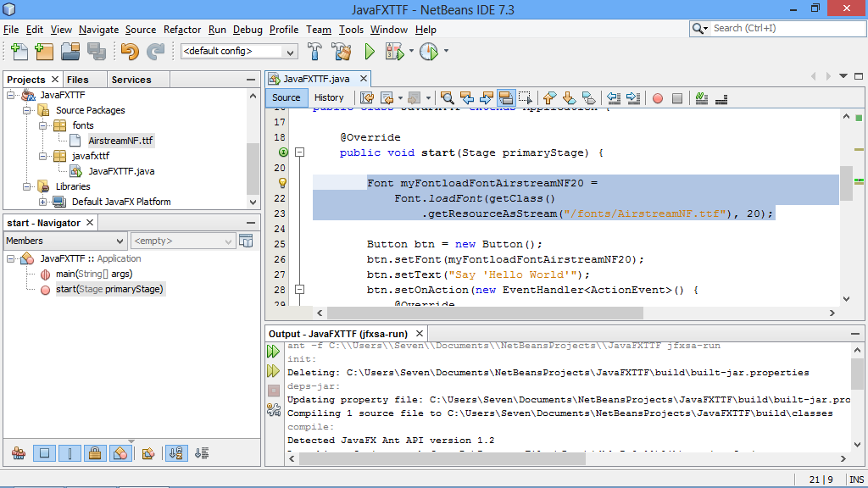
Task: Collapse the Source Packages node
Action: 26,110
